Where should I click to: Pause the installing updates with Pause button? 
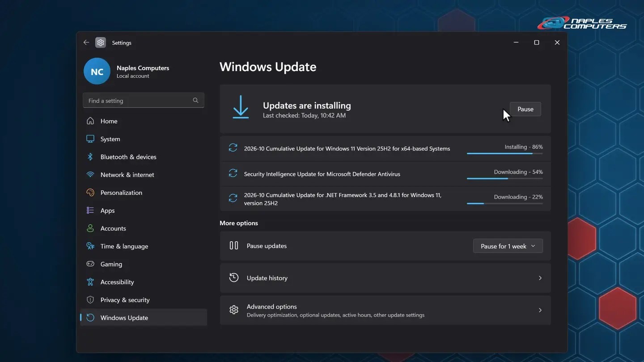point(525,109)
